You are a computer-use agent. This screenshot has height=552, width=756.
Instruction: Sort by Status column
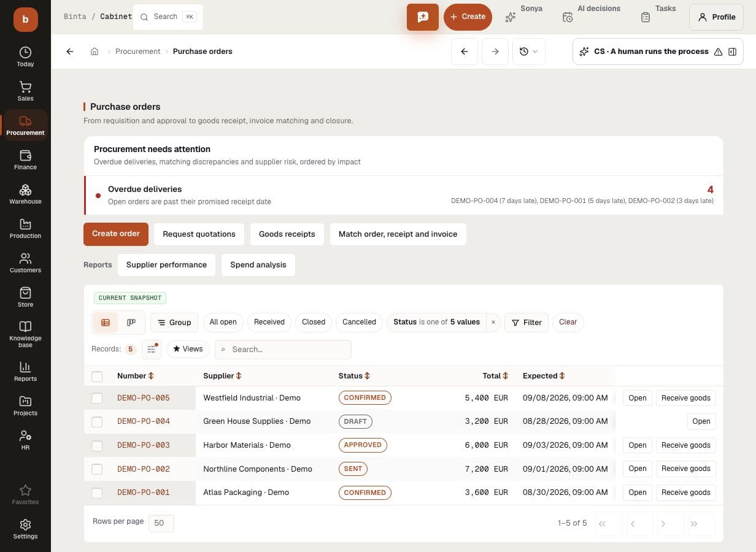(354, 376)
